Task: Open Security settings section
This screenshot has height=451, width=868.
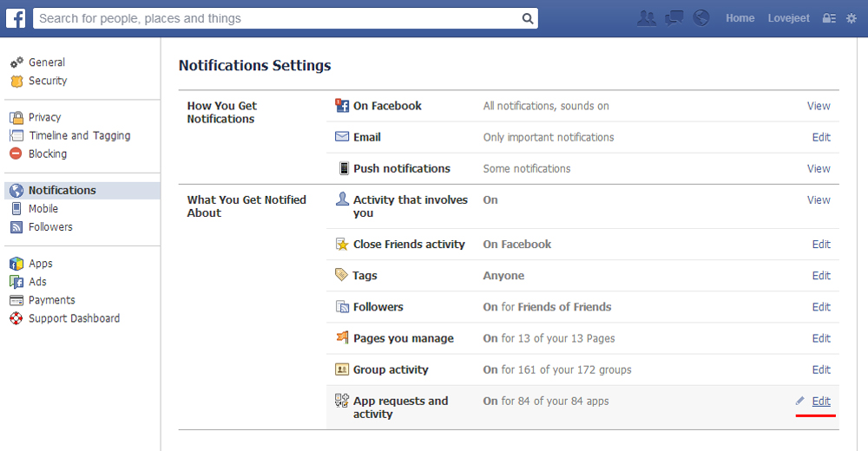Action: point(48,81)
